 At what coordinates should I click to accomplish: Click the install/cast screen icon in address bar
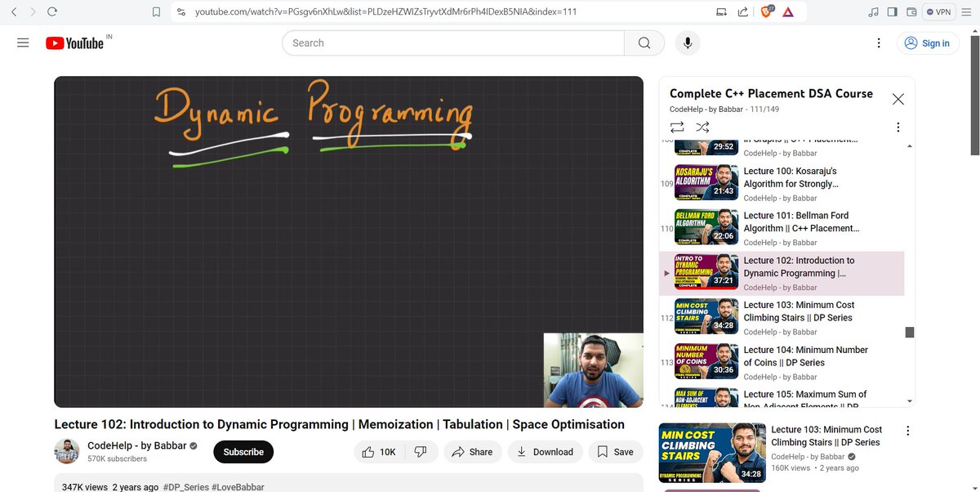point(721,12)
